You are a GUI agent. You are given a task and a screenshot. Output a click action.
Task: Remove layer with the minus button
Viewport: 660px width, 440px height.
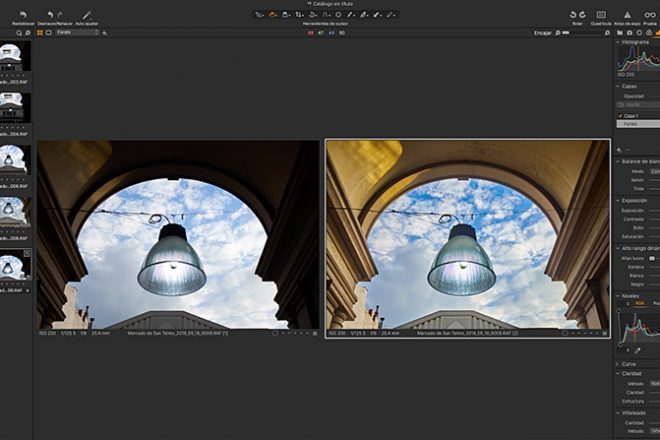(627, 150)
